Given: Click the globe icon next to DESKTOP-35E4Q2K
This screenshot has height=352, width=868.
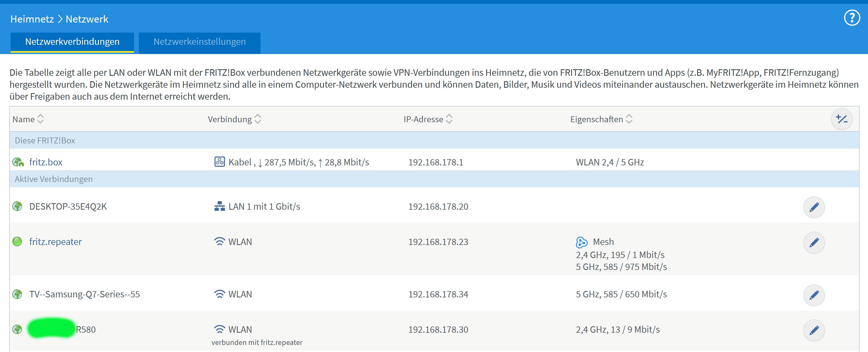Looking at the screenshot, I should pyautogui.click(x=17, y=206).
